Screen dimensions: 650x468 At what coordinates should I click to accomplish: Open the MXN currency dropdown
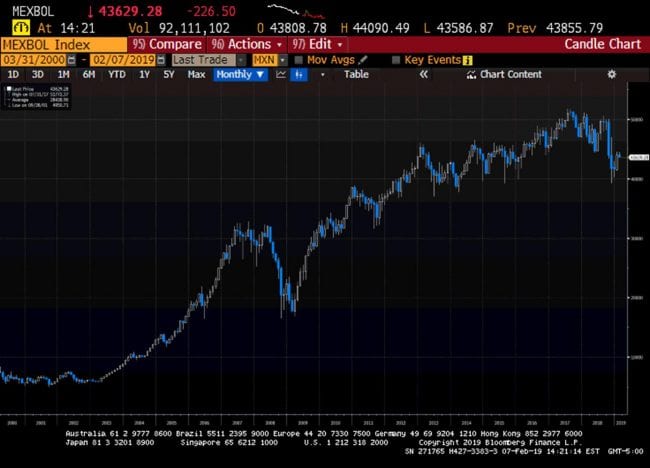point(265,60)
